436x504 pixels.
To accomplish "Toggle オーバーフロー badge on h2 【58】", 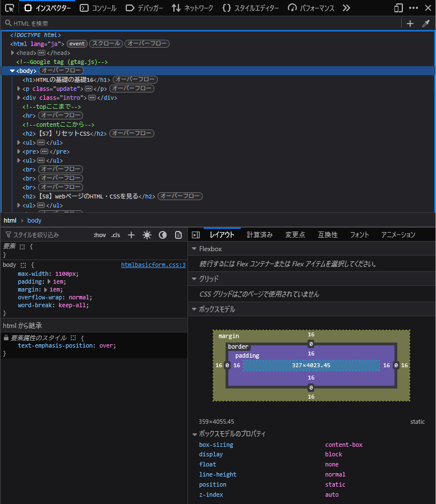I will click(x=180, y=196).
